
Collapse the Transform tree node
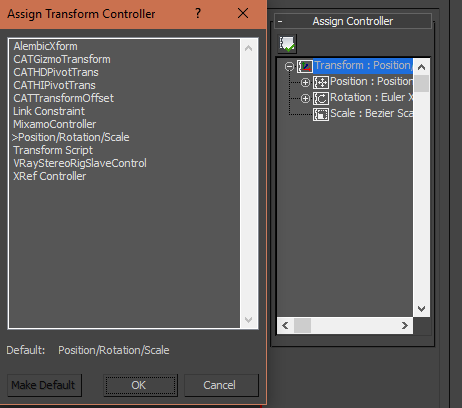[289, 66]
